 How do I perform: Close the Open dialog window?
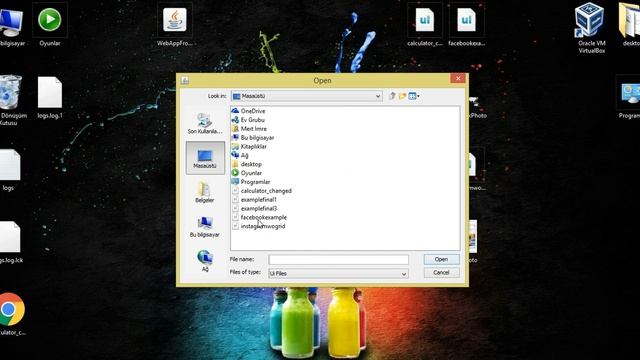tap(458, 78)
